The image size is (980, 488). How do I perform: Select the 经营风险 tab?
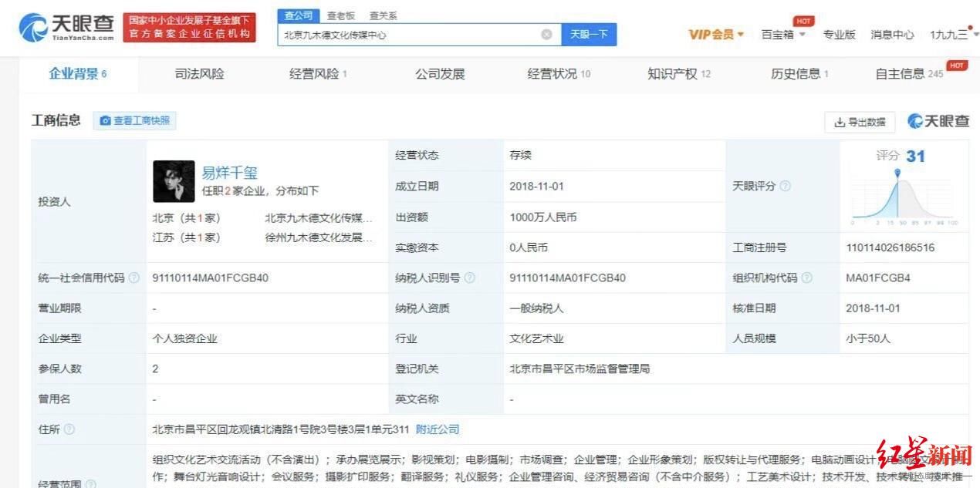pos(318,74)
